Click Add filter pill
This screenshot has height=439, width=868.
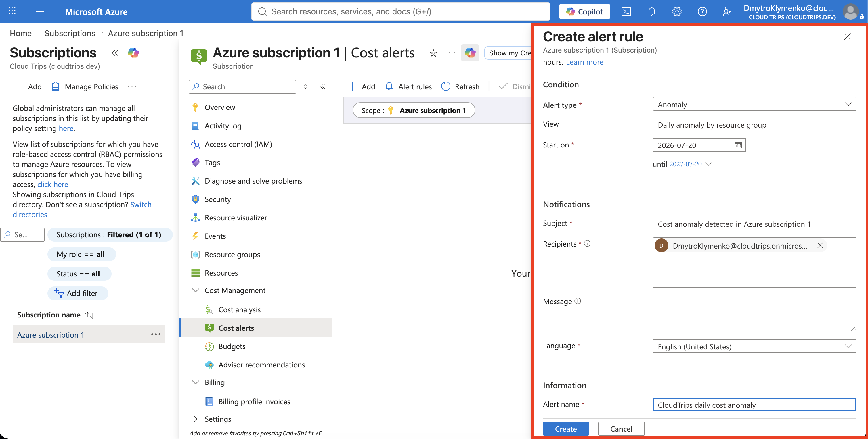point(78,293)
